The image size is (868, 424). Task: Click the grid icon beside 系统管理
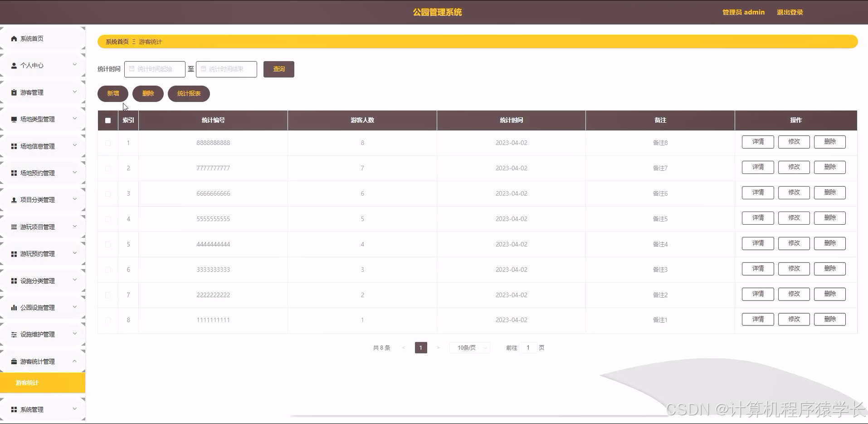tap(14, 409)
